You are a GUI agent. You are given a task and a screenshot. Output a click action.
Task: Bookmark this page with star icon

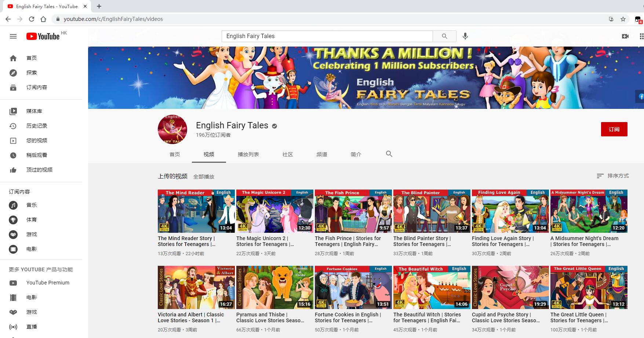click(623, 19)
